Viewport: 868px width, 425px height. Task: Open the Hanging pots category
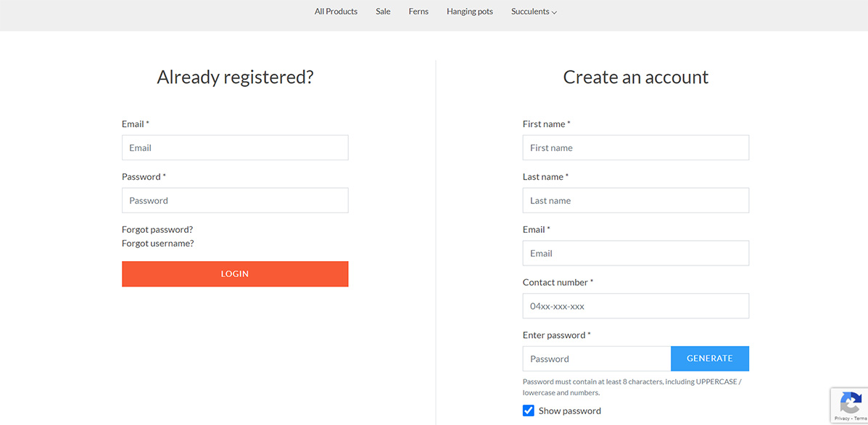[469, 12]
